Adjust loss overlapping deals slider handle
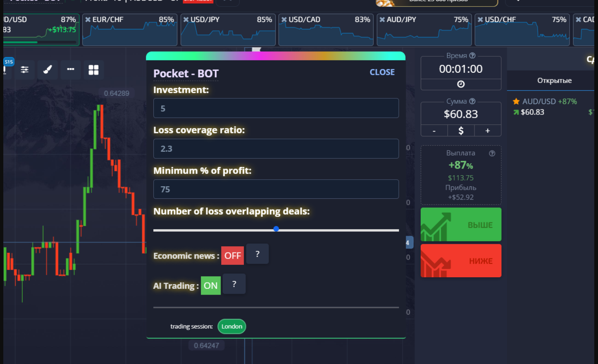This screenshot has width=598, height=364. click(x=276, y=229)
